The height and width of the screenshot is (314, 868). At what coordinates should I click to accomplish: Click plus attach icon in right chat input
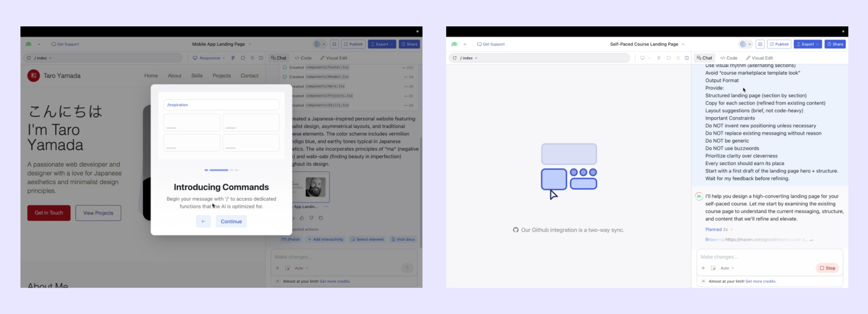[703, 268]
